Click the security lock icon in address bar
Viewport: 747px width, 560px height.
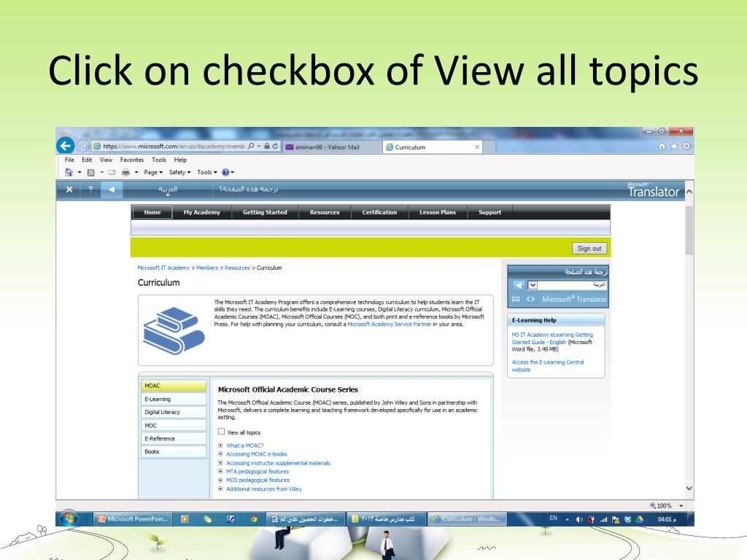267,146
